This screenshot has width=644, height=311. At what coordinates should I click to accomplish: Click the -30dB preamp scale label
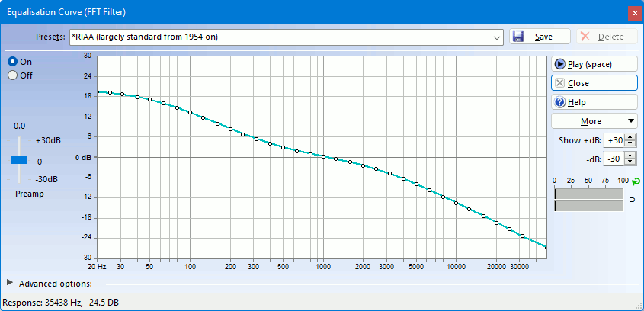pyautogui.click(x=47, y=180)
